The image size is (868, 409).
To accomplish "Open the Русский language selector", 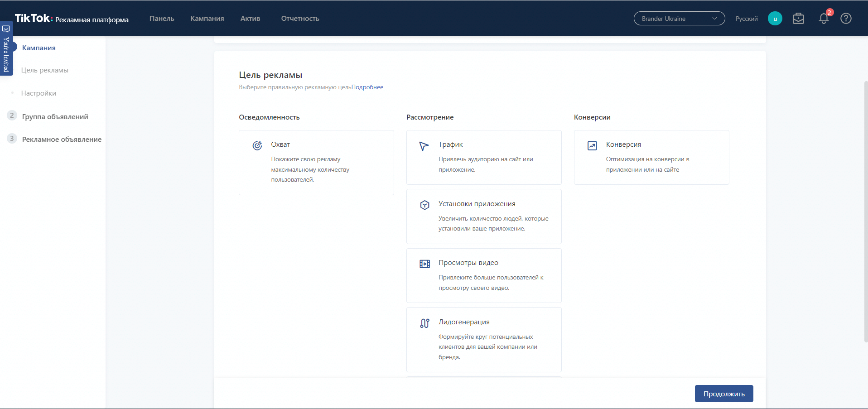I will coord(746,19).
